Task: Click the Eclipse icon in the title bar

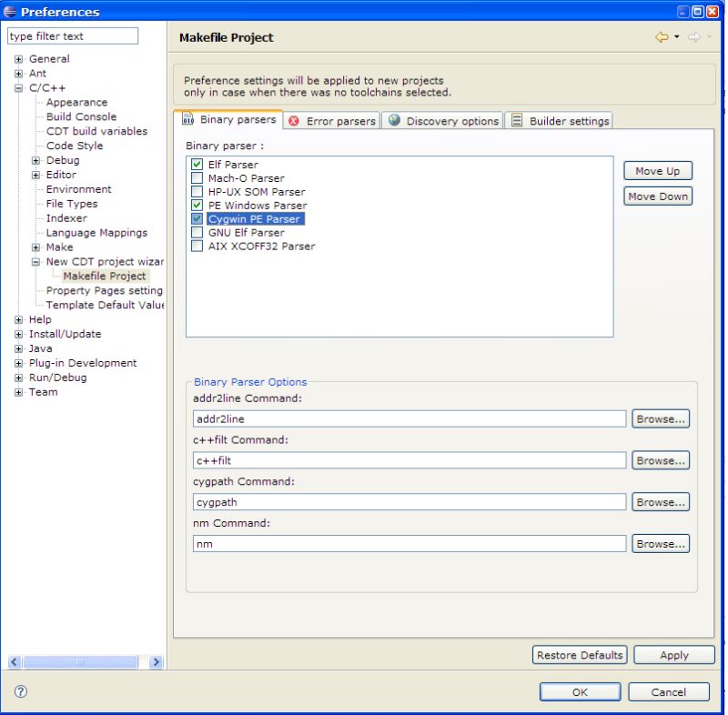Action: point(9,11)
